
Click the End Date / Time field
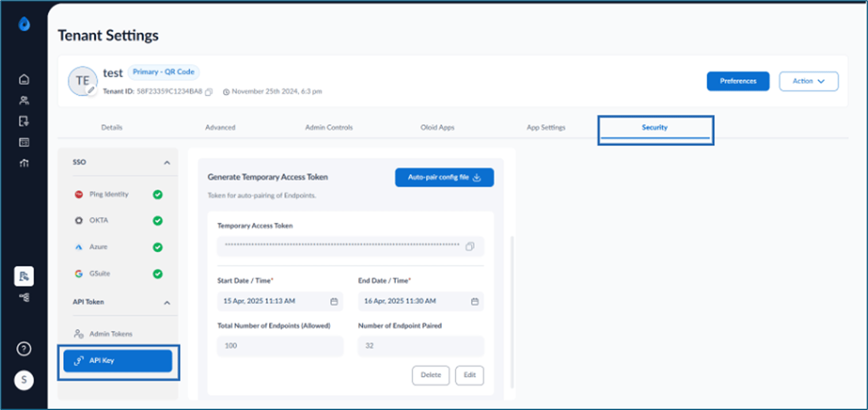click(x=421, y=302)
